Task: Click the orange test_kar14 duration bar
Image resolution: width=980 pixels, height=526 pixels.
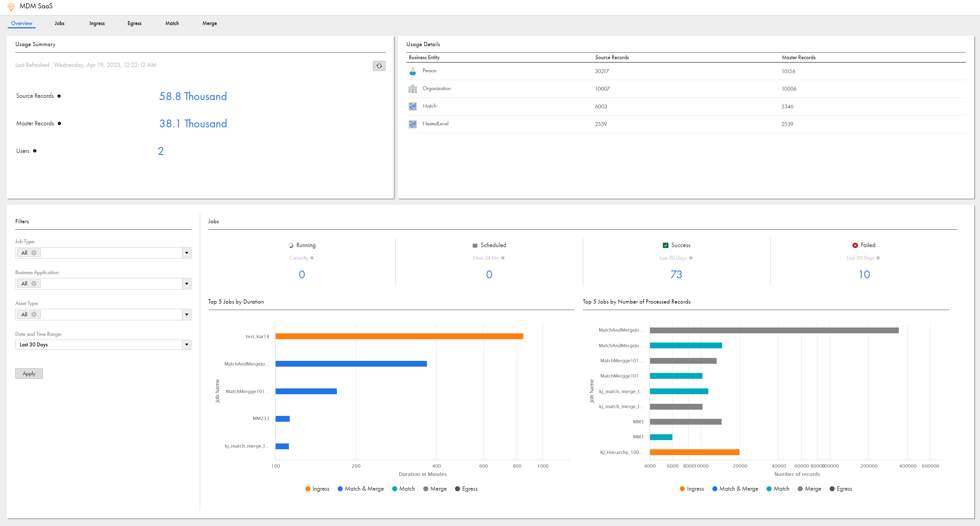Action: (x=399, y=336)
